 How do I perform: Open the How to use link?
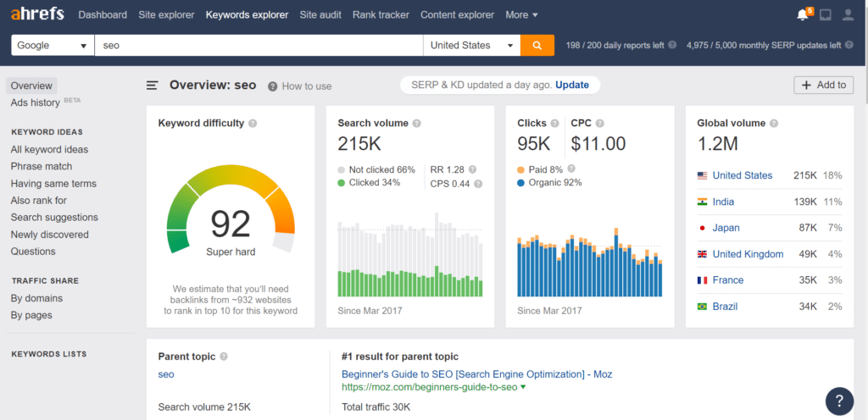tap(307, 86)
